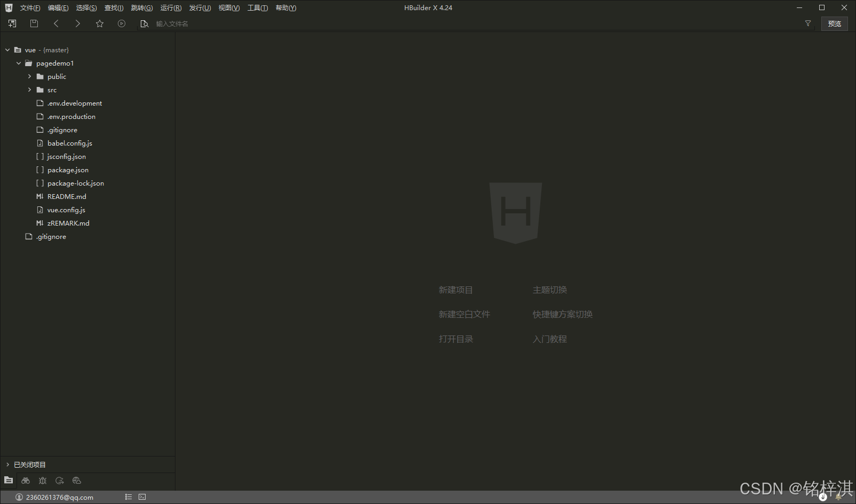Click the 输入文件名 search field
This screenshot has height=504, width=856.
[476, 24]
